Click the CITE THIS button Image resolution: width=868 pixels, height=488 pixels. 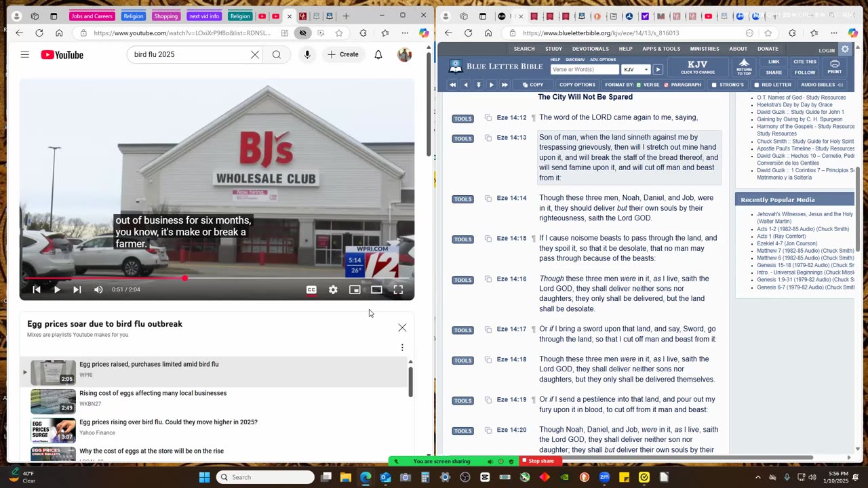tap(805, 62)
